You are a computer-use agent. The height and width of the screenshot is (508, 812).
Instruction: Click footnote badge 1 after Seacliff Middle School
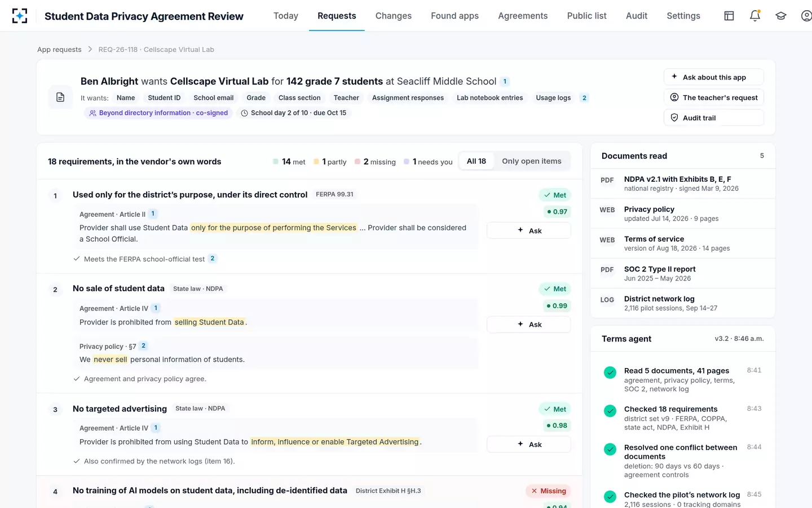tap(505, 81)
